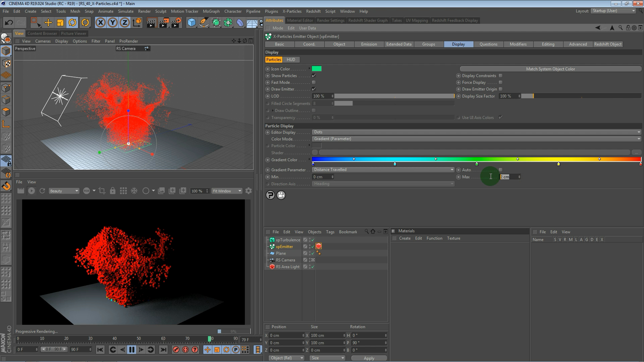This screenshot has height=362, width=644.
Task: Enable Force Display checkbox
Action: (500, 82)
